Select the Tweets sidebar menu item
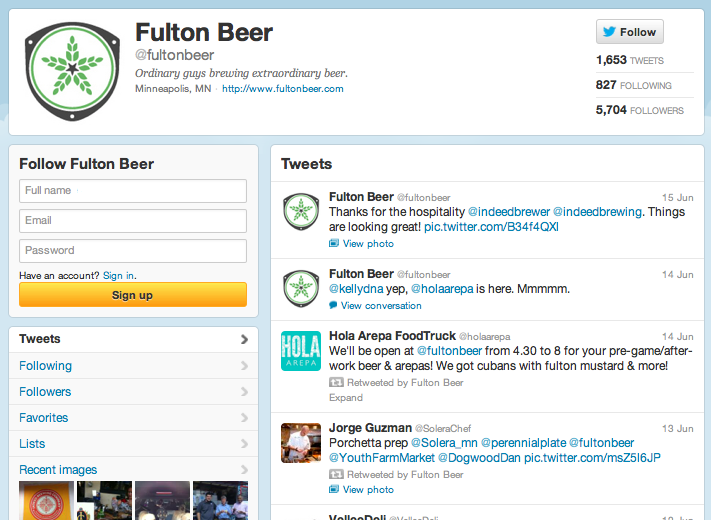The image size is (711, 520). tap(133, 339)
